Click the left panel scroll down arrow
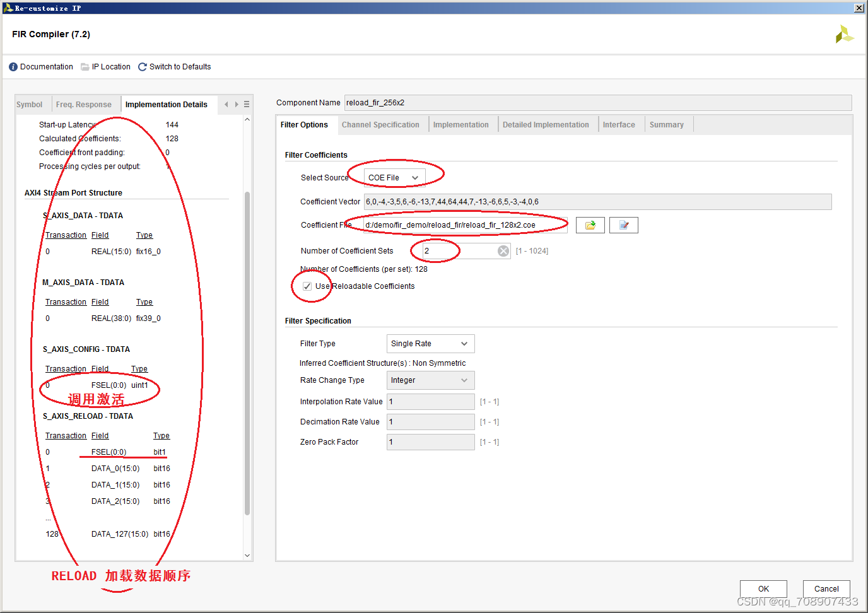Image resolution: width=868 pixels, height=613 pixels. [x=247, y=556]
